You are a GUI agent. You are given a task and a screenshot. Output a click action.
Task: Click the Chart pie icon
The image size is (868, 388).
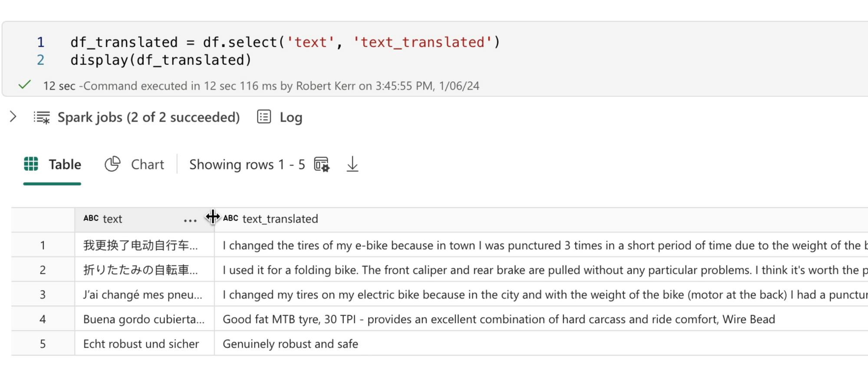point(112,164)
